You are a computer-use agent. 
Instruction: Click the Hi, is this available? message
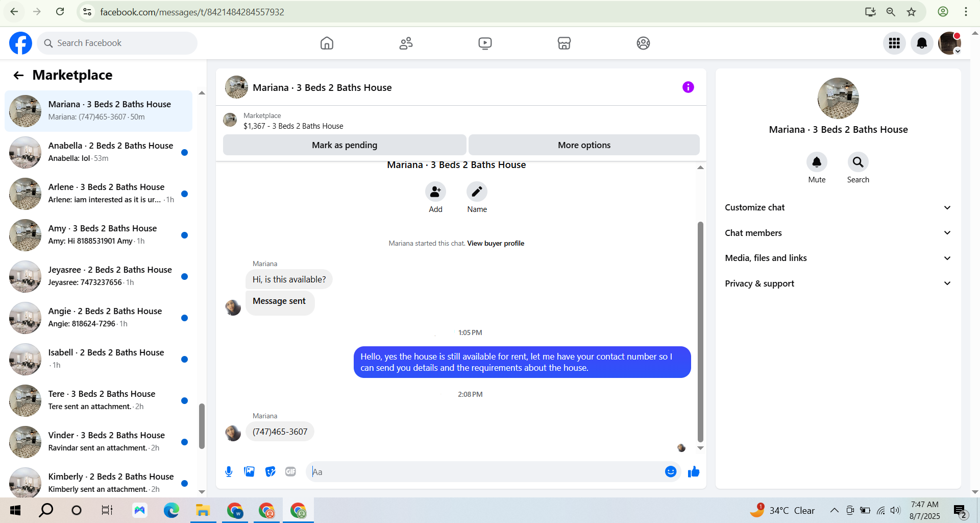click(289, 279)
